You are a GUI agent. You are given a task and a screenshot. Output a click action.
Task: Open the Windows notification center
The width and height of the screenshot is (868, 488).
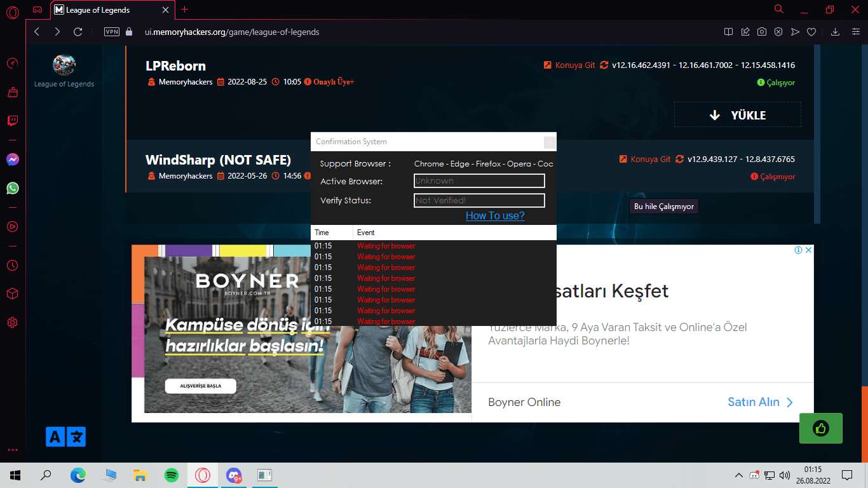(x=847, y=475)
